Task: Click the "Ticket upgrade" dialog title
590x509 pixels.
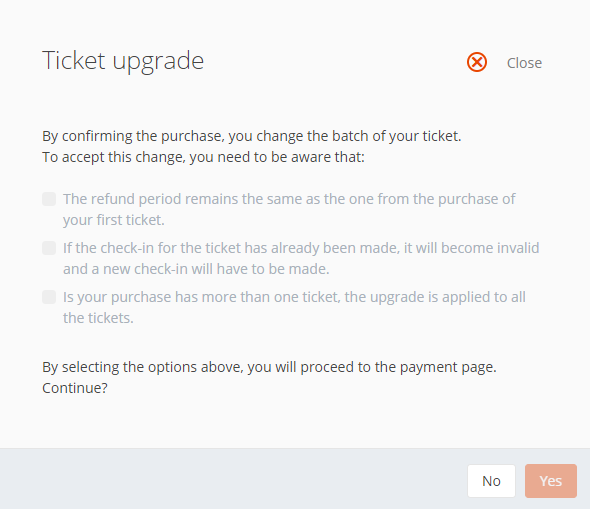Action: 123,61
